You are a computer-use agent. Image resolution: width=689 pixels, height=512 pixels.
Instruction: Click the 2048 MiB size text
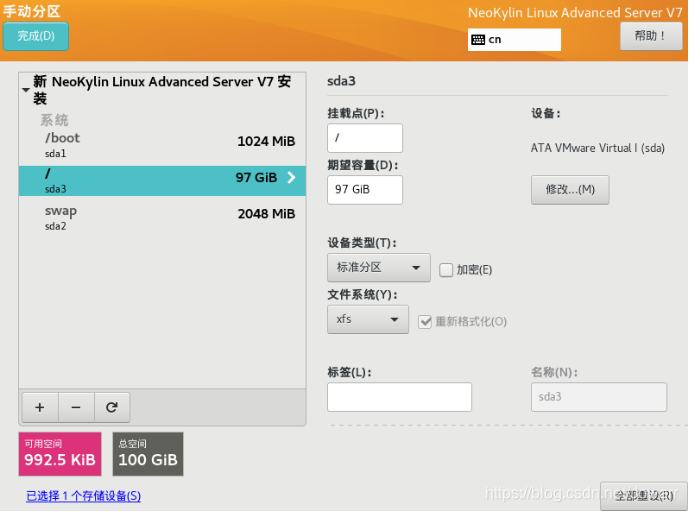click(x=266, y=214)
